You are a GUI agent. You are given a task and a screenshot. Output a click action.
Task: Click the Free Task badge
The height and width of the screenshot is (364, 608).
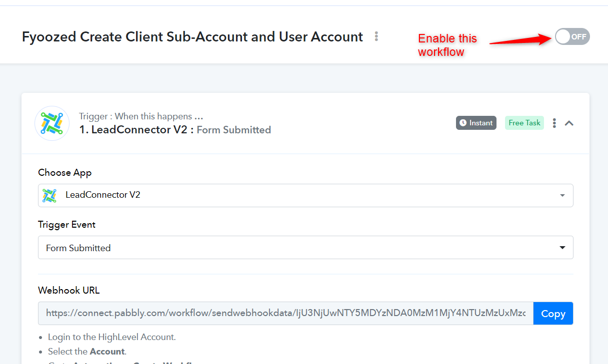click(524, 123)
